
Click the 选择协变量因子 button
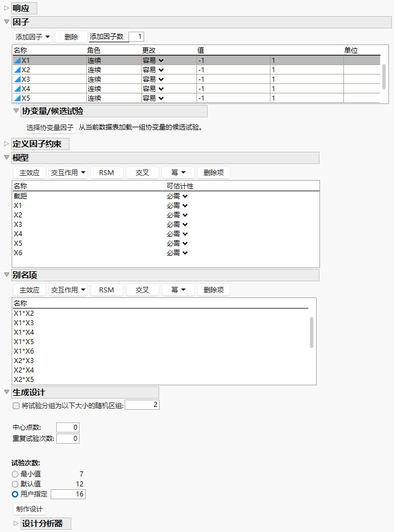pyautogui.click(x=50, y=127)
